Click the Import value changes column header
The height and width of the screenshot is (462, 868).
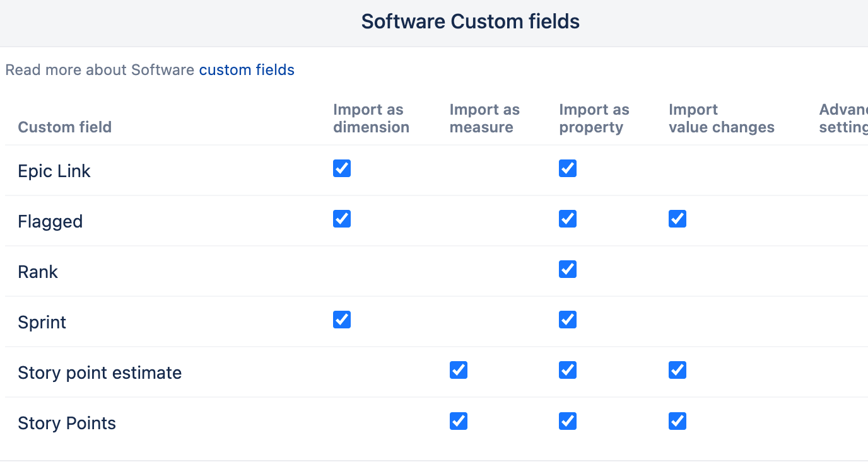point(721,118)
